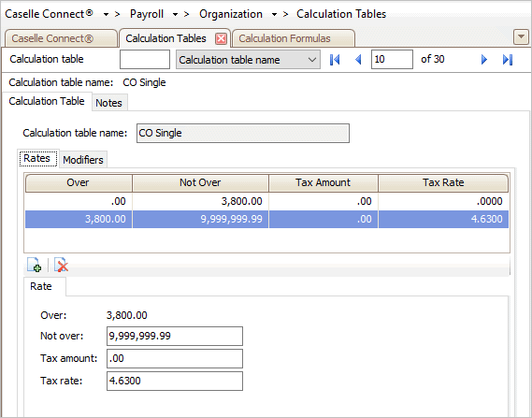Open the tab list dropdown arrow
Viewport: 532px width, 418px height.
coord(521,36)
